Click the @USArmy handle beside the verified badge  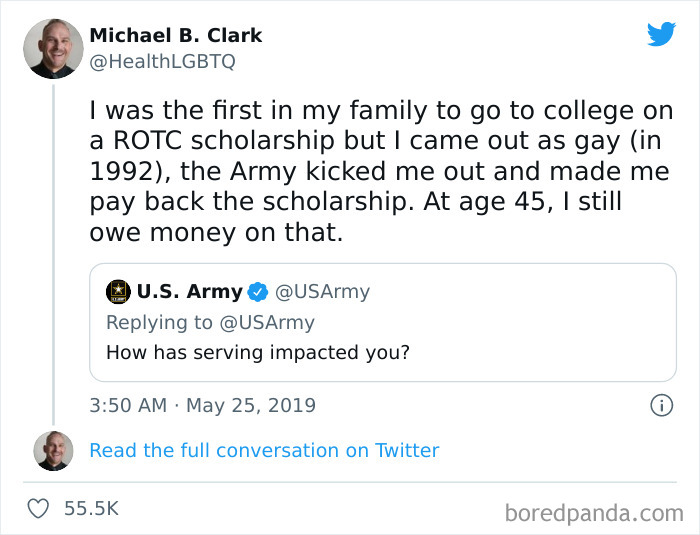click(x=322, y=292)
